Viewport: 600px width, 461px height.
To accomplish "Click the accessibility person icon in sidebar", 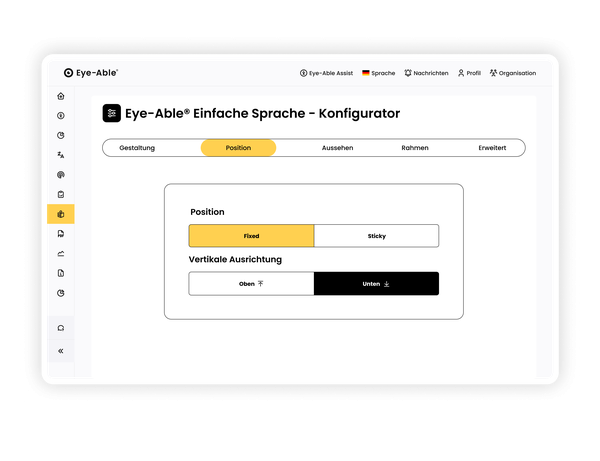I will tap(60, 116).
